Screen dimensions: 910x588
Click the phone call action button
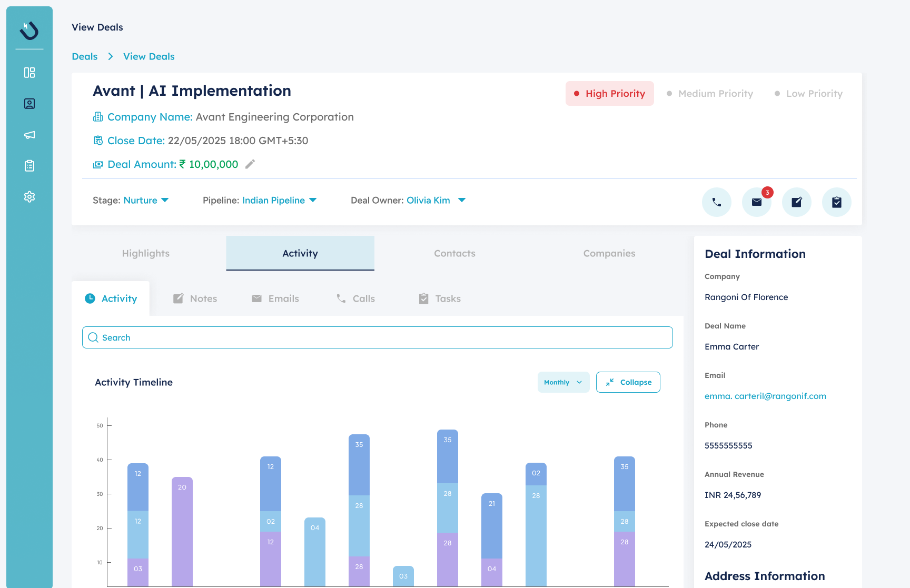(716, 202)
